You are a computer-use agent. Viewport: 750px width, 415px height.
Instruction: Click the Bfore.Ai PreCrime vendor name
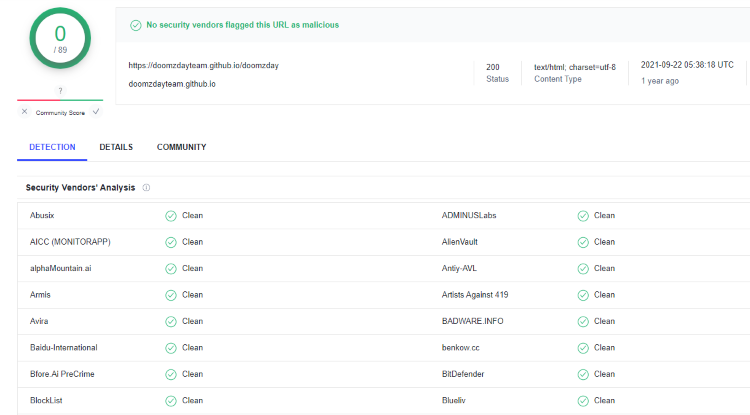(62, 374)
